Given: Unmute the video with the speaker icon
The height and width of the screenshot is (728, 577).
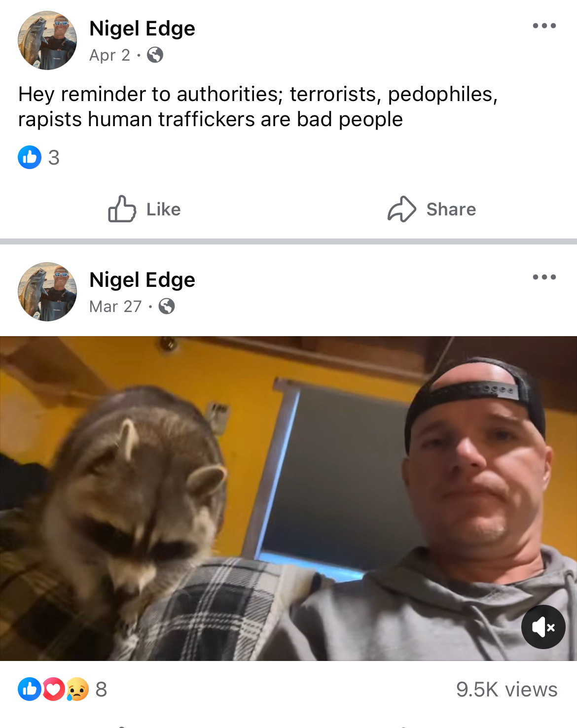Looking at the screenshot, I should tap(543, 627).
